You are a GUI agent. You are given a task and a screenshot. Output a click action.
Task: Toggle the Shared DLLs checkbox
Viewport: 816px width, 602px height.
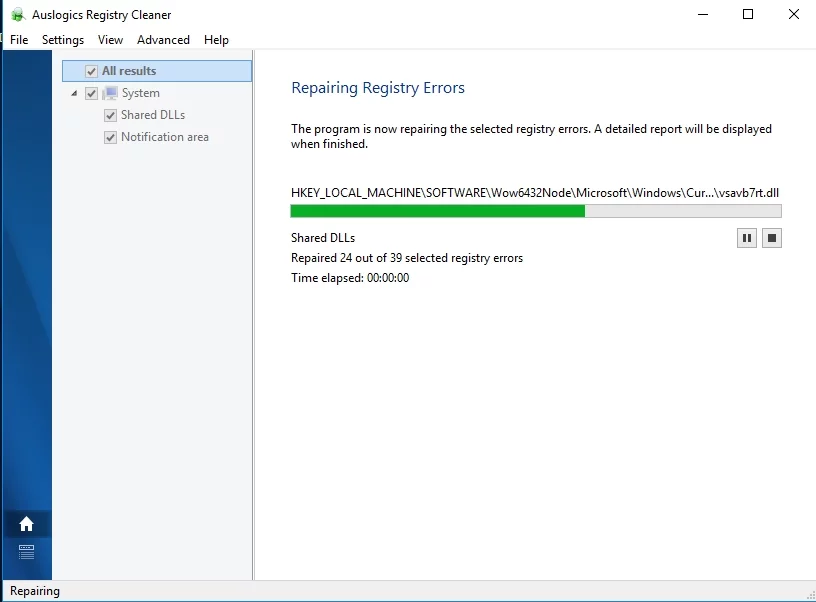pyautogui.click(x=111, y=115)
